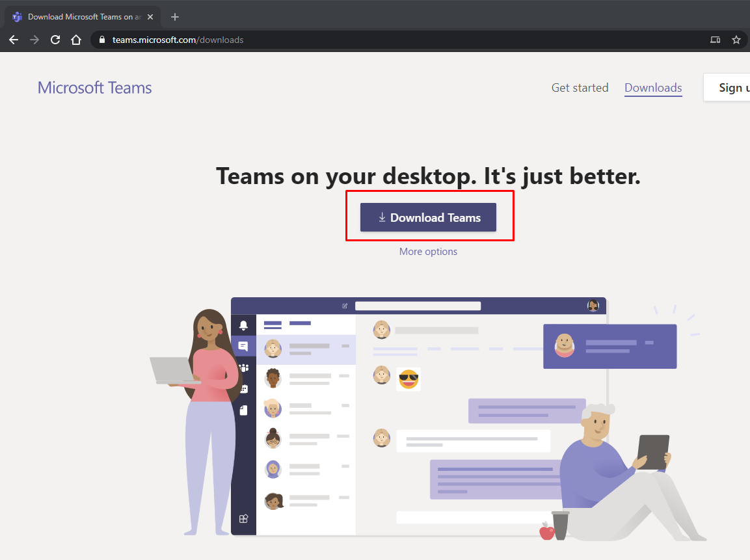Close the Download Microsoft Teams tab

(x=150, y=17)
